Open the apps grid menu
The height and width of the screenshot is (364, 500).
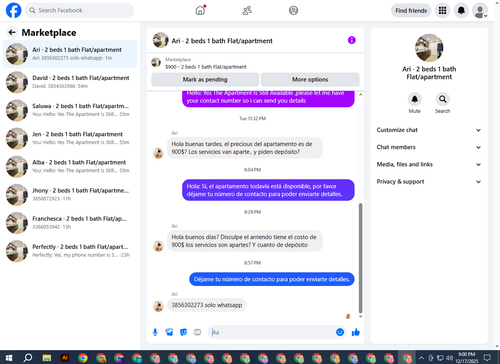[442, 10]
